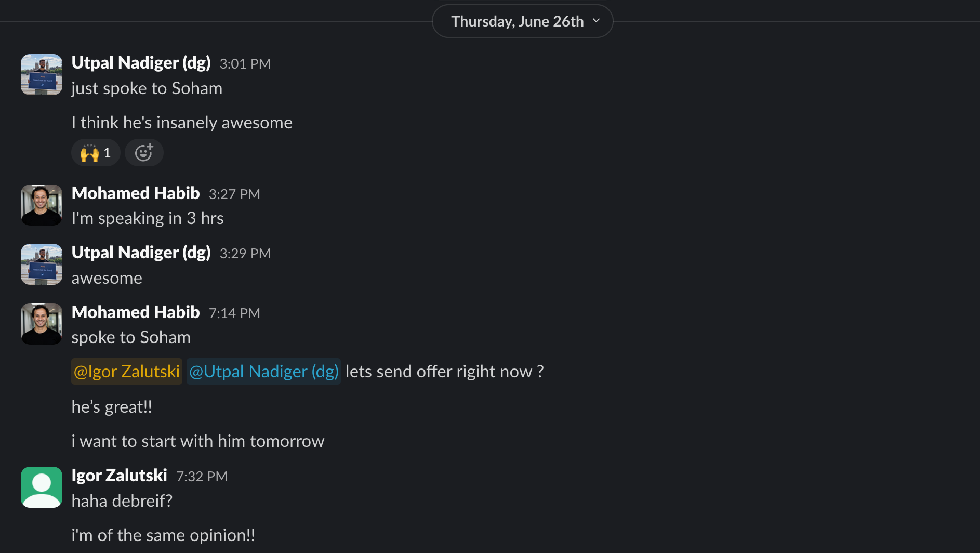The width and height of the screenshot is (980, 553).
Task: Click Utpal Nadiger's avatar at 3:29 PM
Action: (x=42, y=265)
